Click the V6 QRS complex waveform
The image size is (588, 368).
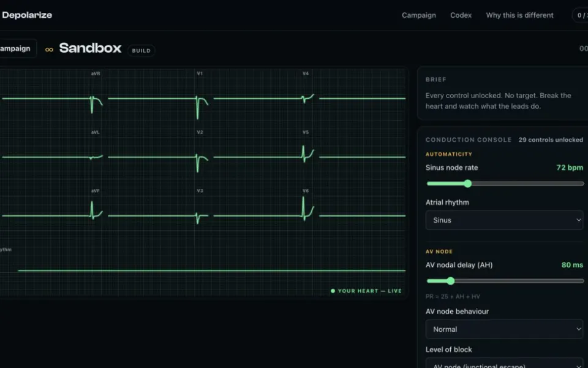(x=303, y=209)
